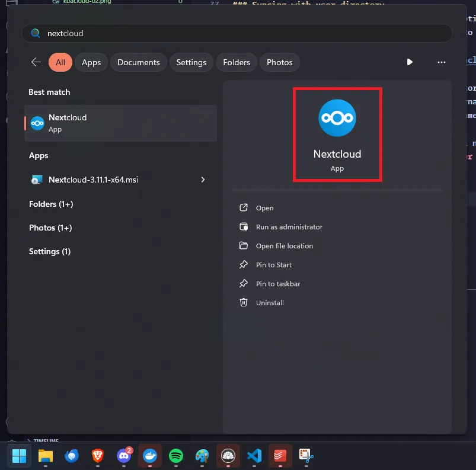Viewport: 476px width, 470px height.
Task: Open Docker Desktop from taskbar
Action: [150, 456]
